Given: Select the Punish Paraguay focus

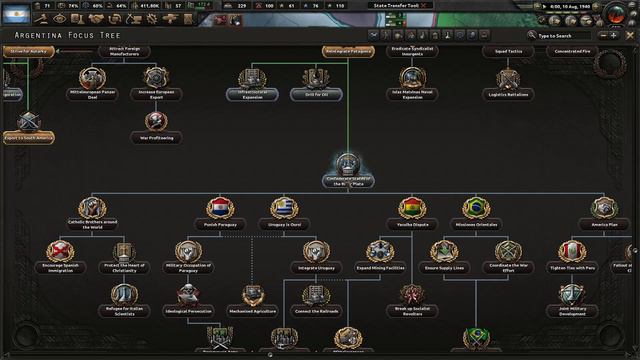Looking at the screenshot, I should point(220,213).
